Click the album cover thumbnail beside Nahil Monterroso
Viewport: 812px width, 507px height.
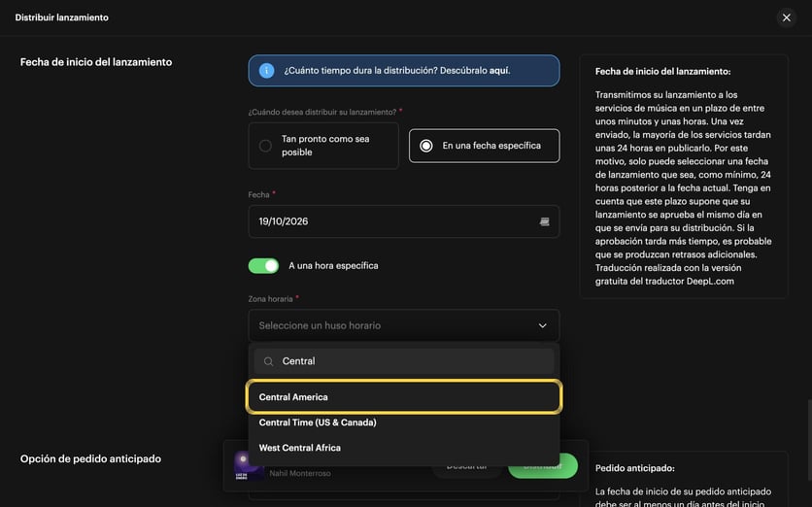coord(249,465)
